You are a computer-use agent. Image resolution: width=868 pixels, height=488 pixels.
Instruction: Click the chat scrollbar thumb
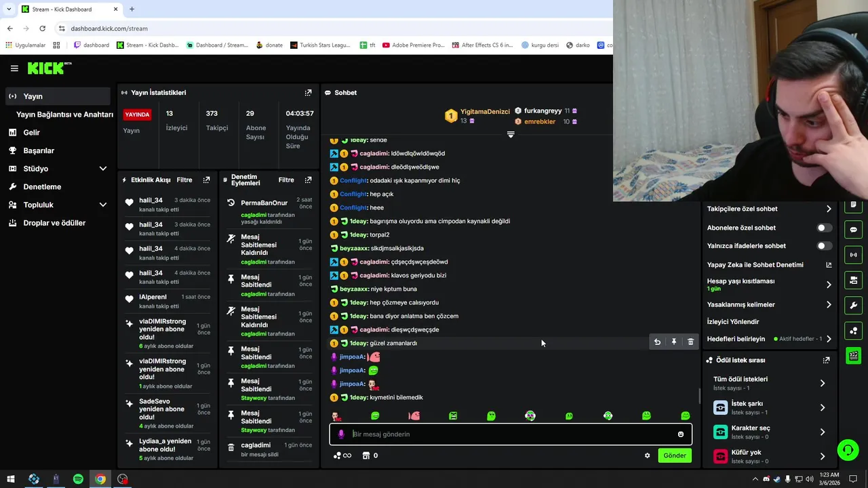point(700,395)
